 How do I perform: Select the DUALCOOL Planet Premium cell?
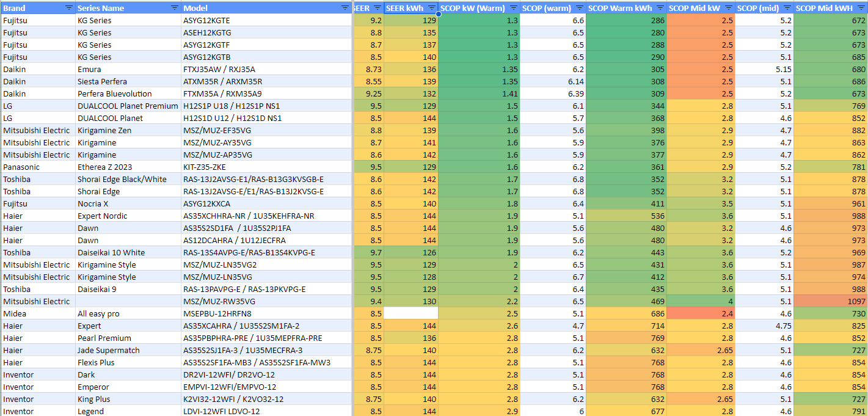tap(128, 106)
